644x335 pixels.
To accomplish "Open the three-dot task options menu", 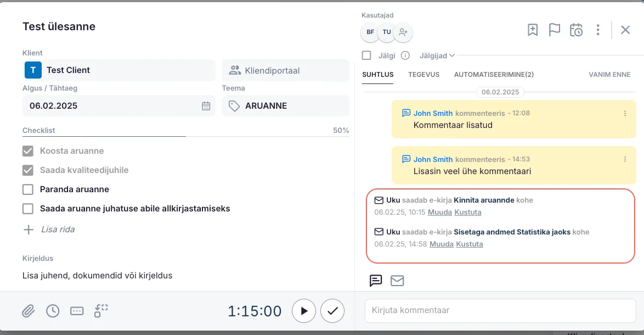I will [598, 30].
